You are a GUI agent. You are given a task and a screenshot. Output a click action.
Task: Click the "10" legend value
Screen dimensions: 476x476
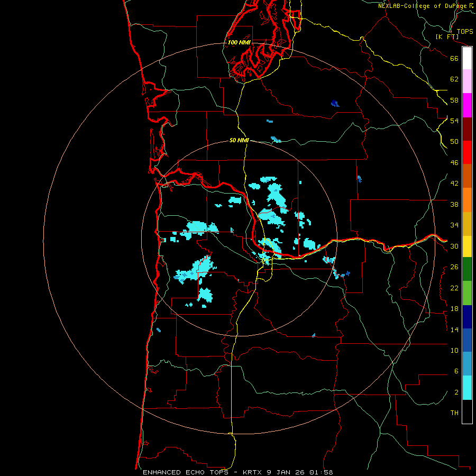[x=454, y=351]
